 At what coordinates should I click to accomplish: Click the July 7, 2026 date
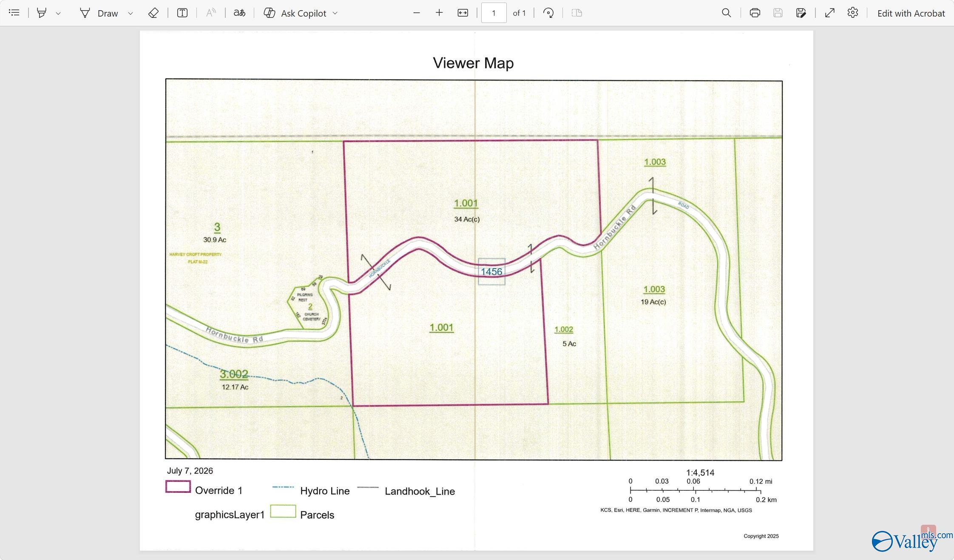click(x=190, y=471)
